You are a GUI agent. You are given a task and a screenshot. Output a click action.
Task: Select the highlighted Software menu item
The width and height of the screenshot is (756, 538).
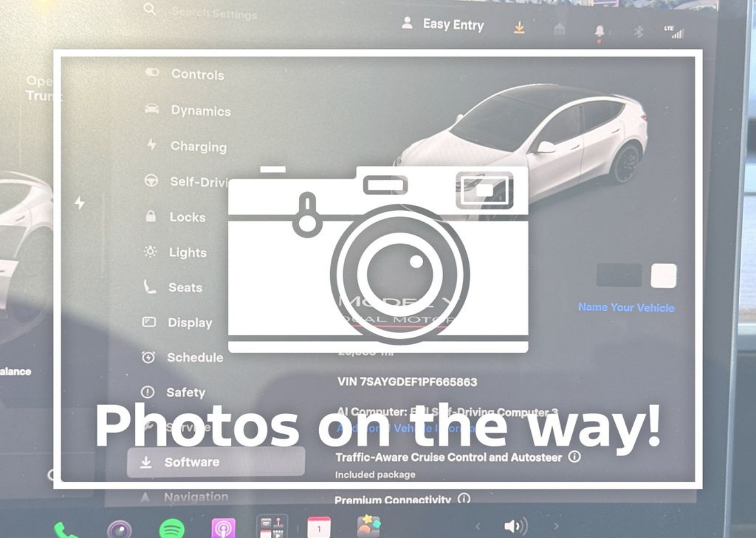point(216,462)
